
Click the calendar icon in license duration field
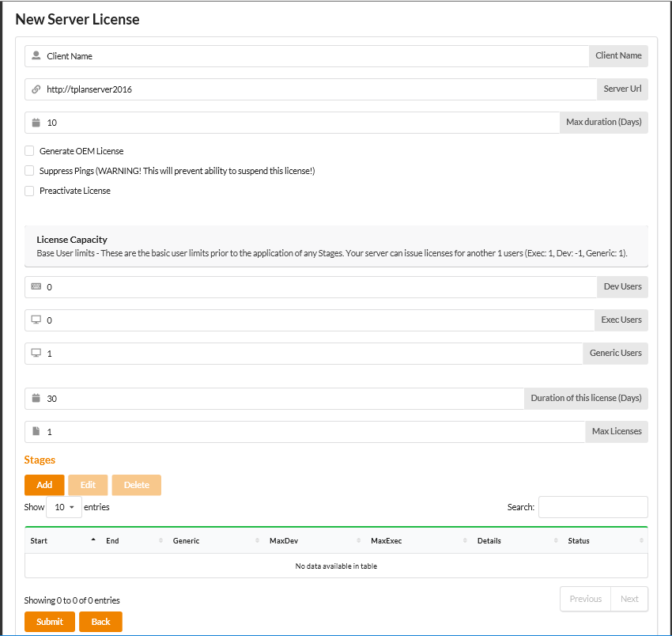click(x=36, y=399)
